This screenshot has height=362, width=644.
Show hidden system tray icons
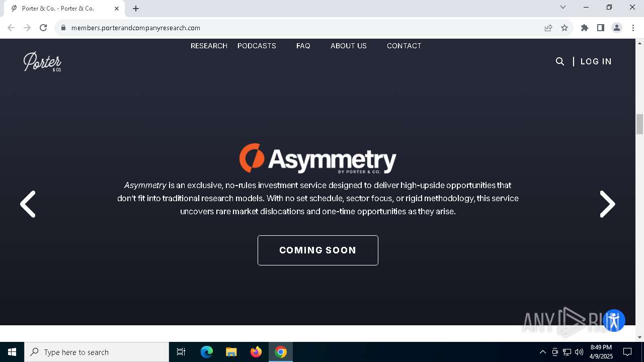pos(542,352)
